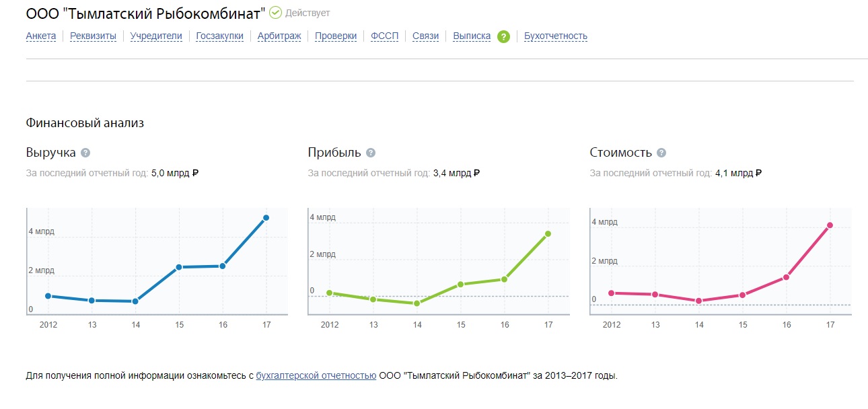
Task: Select the Проверки tab
Action: point(336,36)
